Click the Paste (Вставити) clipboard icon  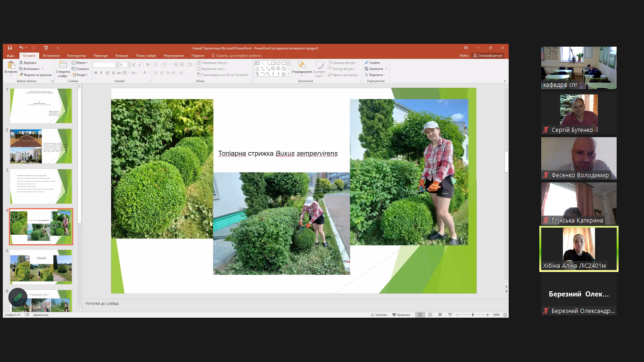10,66
